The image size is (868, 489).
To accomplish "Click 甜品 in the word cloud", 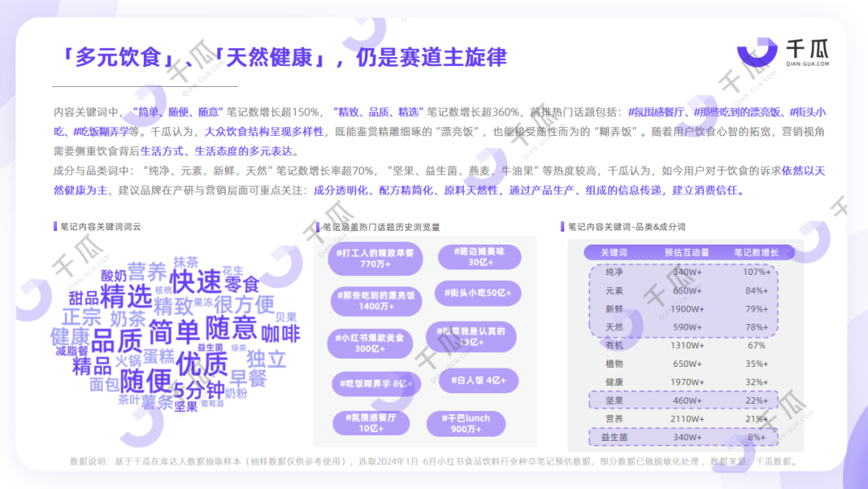I will coord(84,298).
